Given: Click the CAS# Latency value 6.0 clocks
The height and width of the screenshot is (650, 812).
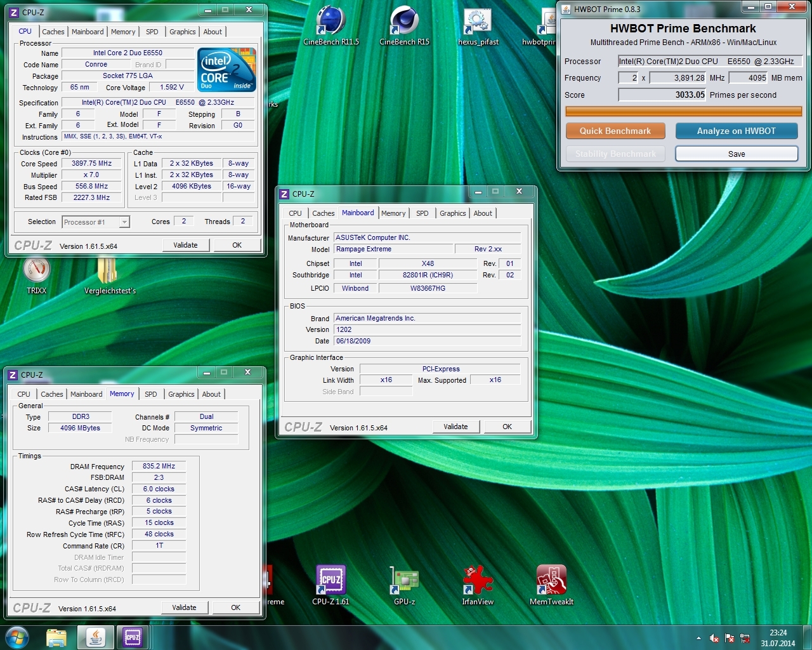Looking at the screenshot, I should tap(159, 489).
